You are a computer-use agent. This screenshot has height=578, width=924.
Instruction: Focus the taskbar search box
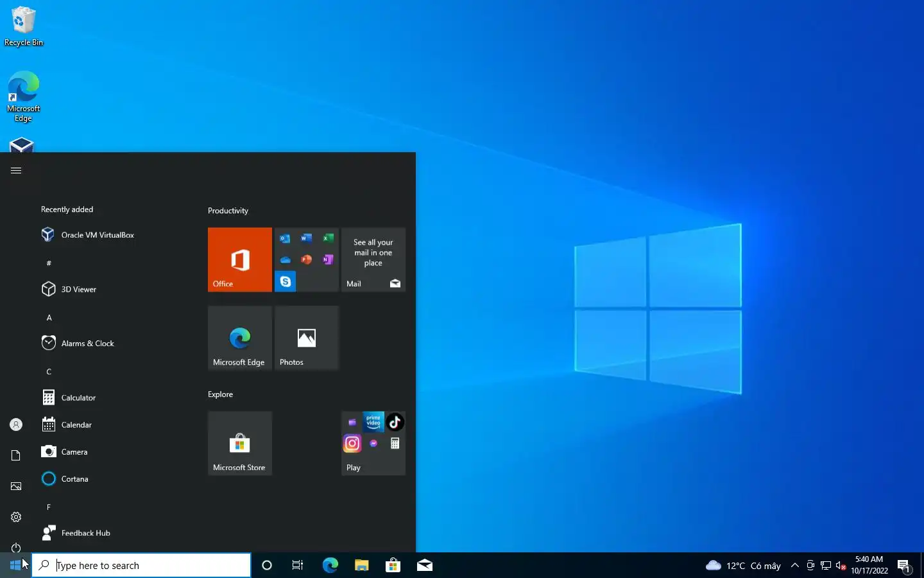point(141,565)
